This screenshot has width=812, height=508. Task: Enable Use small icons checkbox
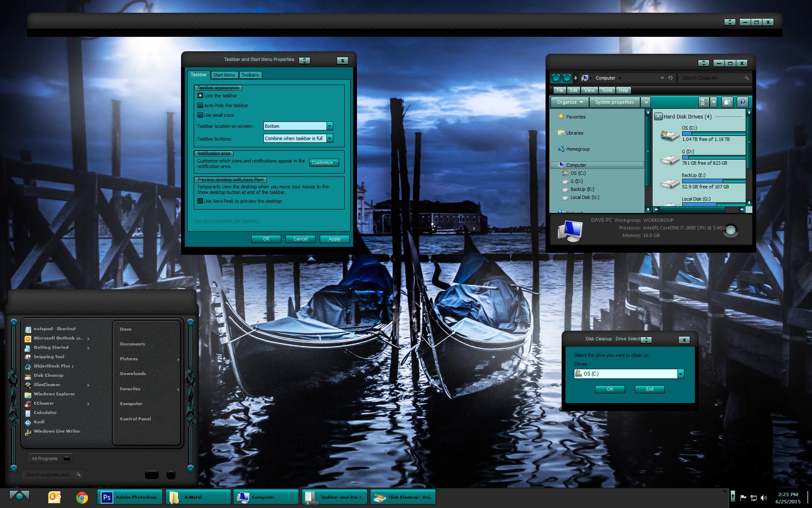coord(200,115)
